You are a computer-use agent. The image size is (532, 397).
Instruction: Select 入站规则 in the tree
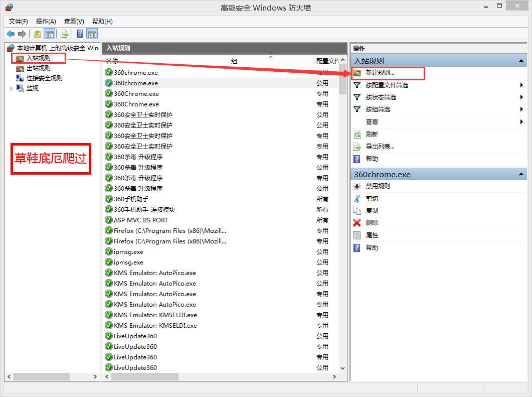pyautogui.click(x=38, y=58)
